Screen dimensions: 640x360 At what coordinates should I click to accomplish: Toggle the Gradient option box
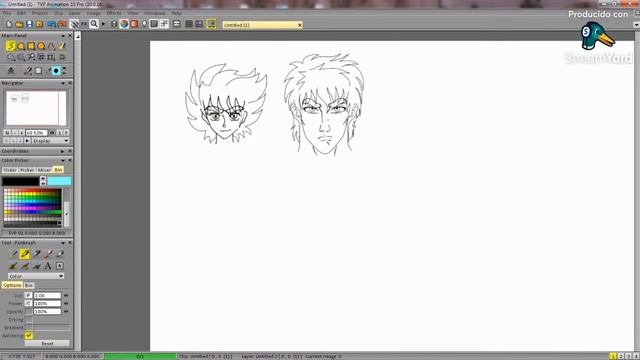tap(29, 328)
